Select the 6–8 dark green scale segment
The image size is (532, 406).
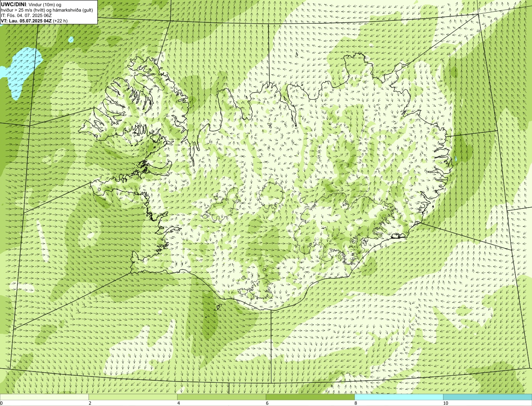click(x=310, y=397)
